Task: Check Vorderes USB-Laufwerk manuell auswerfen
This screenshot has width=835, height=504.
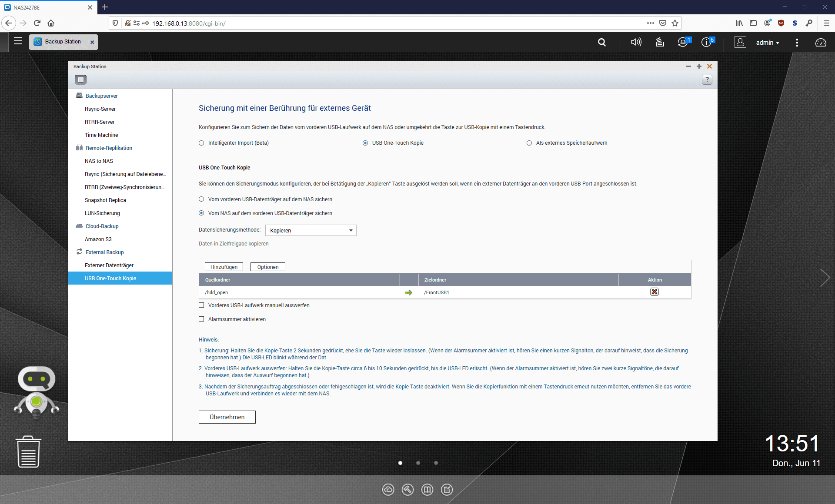Action: (x=201, y=305)
